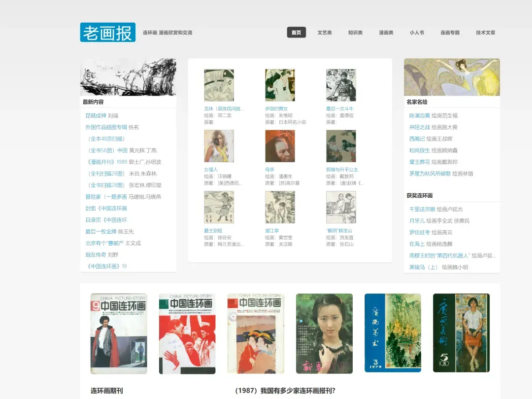Open the 女强人 portrait thumbnail
Image resolution: width=532 pixels, height=399 pixels.
point(219,146)
